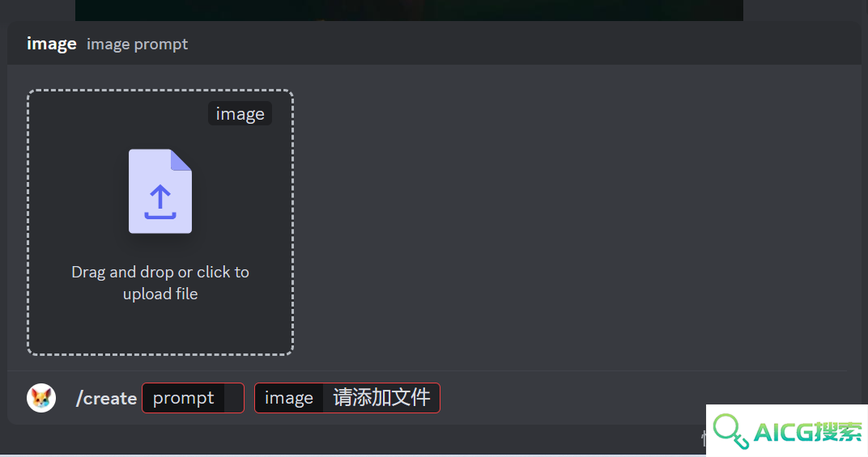
Task: Open the AICG搜索 watermark text
Action: (x=807, y=432)
